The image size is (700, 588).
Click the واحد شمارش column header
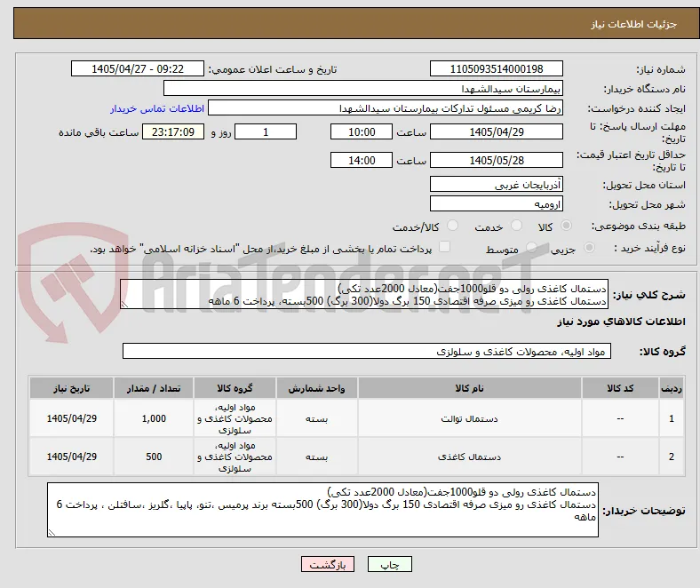pos(316,388)
